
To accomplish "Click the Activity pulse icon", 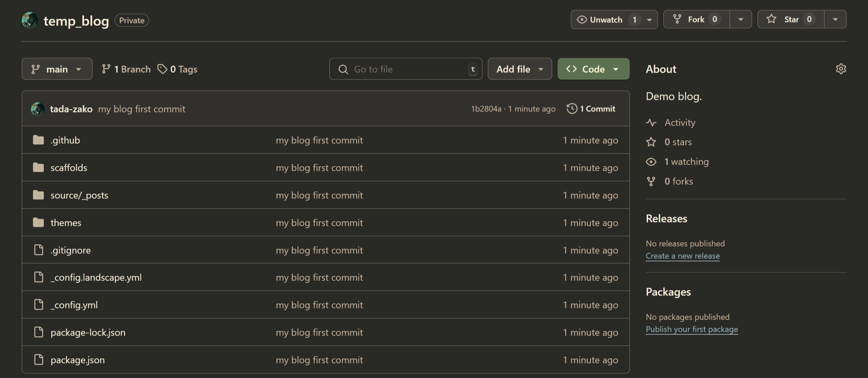I will point(651,123).
